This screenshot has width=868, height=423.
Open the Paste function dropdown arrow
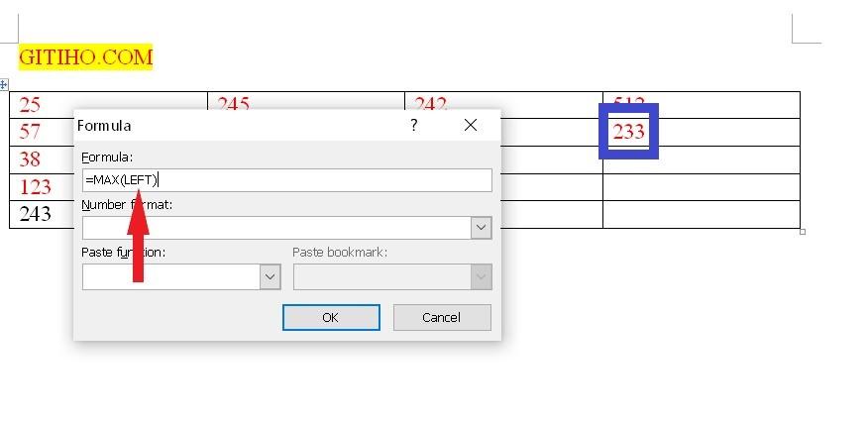(x=270, y=276)
